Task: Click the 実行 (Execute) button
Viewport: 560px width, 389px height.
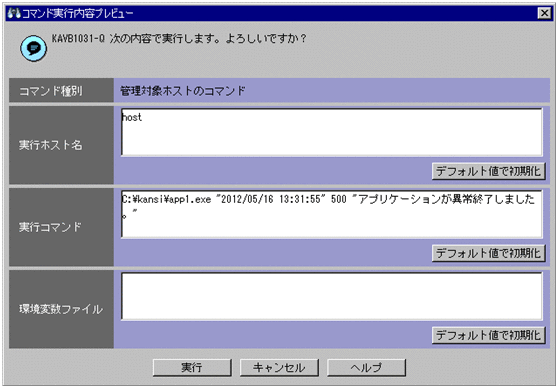Action: (192, 368)
